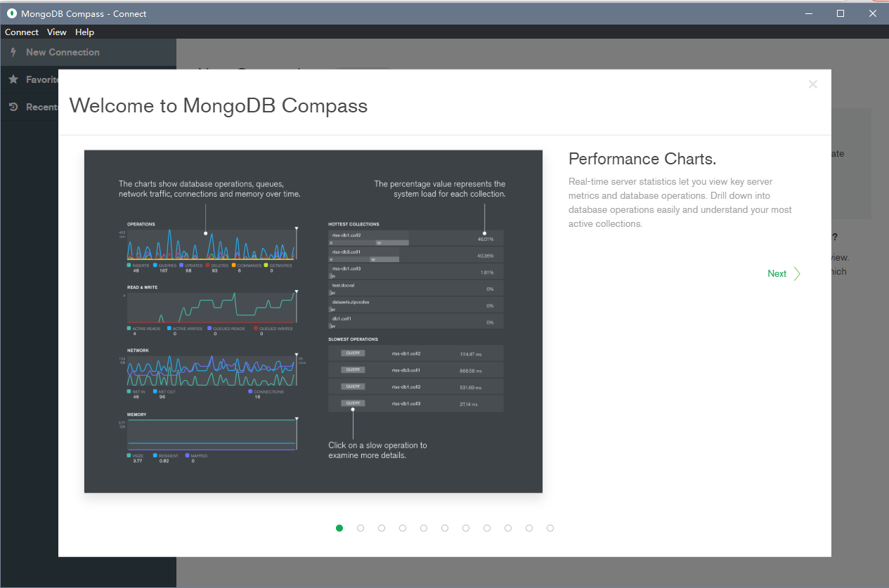Click the Favorites star icon in sidebar

pos(13,79)
